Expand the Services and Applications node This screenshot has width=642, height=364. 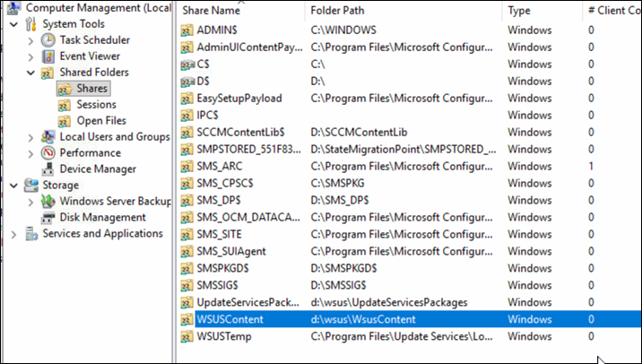pos(14,234)
